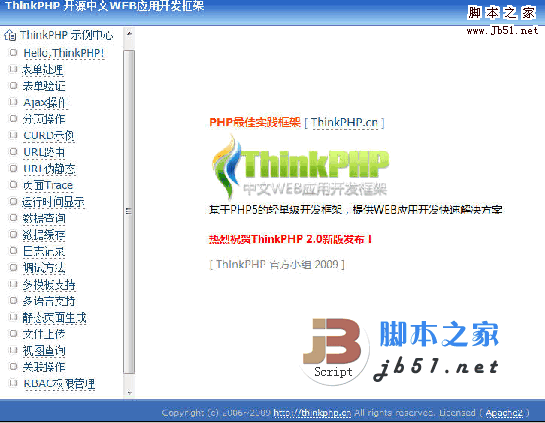Click the ThinkPHP 示例中心 sidebar title
Image resolution: width=545 pixels, height=423 pixels.
[x=66, y=35]
